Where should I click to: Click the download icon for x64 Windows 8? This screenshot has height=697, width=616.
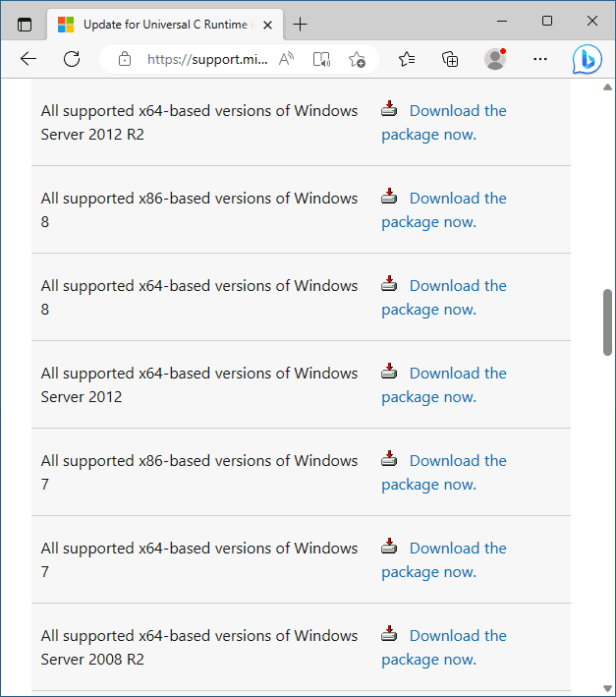pyautogui.click(x=389, y=283)
